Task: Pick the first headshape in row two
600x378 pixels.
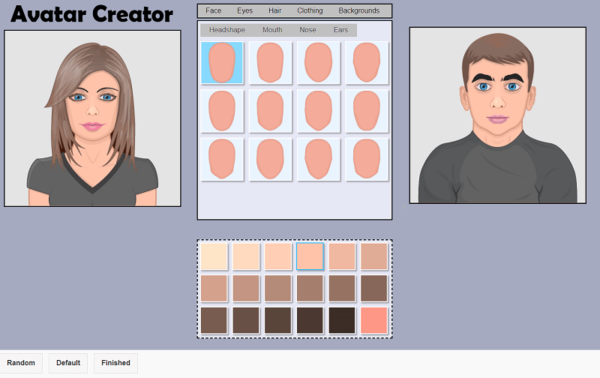Action: coord(222,111)
